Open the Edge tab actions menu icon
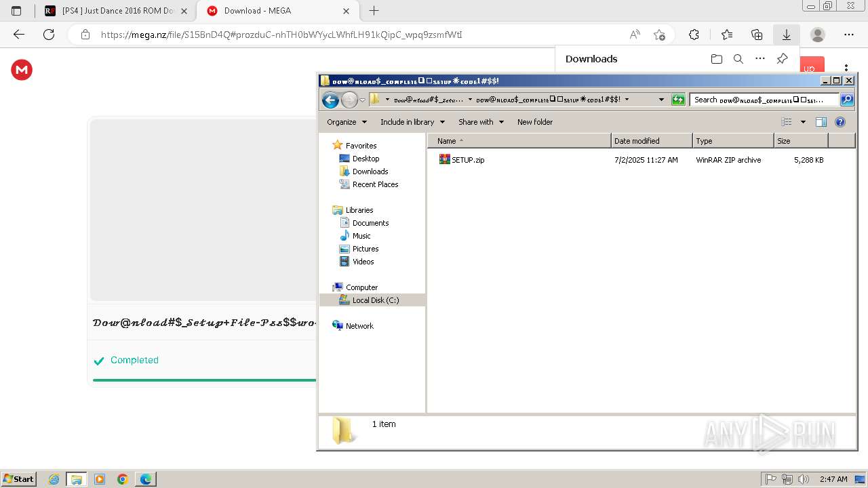The width and height of the screenshot is (868, 488). [16, 11]
